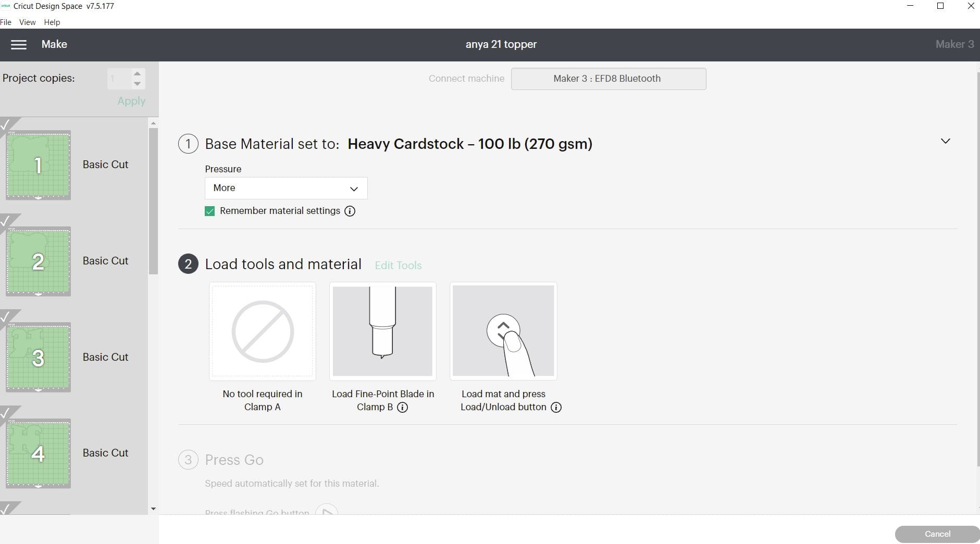Viewport: 980px width, 544px height.
Task: Open the View menu
Action: tap(27, 22)
